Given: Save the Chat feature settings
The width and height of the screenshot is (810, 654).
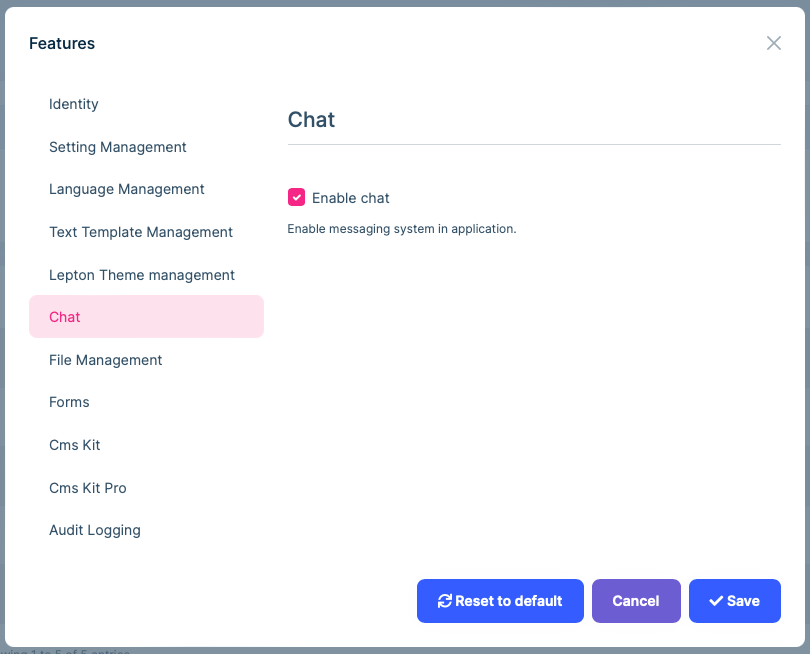Looking at the screenshot, I should [735, 601].
